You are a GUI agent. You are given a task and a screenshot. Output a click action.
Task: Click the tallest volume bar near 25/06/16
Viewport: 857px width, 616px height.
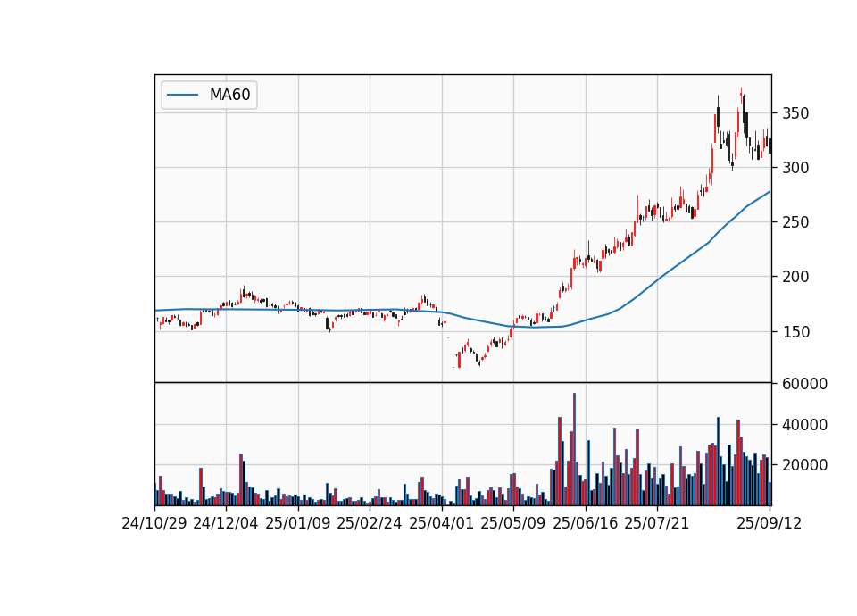point(574,449)
